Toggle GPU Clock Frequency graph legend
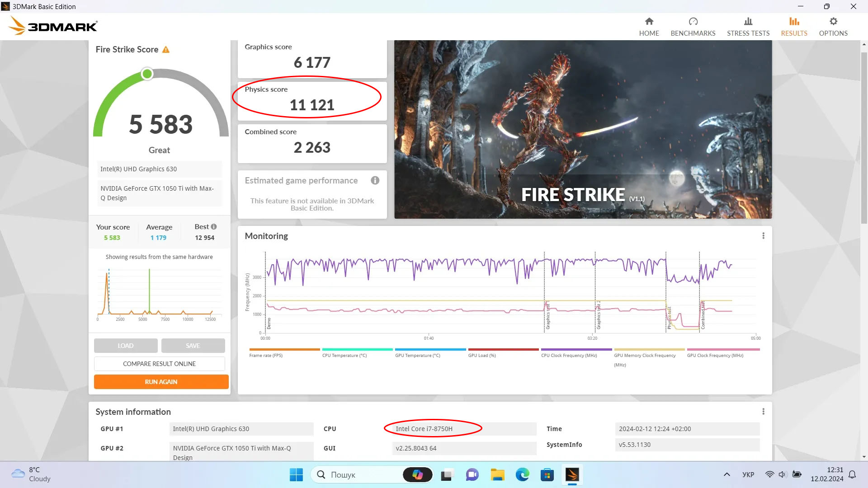 point(723,353)
